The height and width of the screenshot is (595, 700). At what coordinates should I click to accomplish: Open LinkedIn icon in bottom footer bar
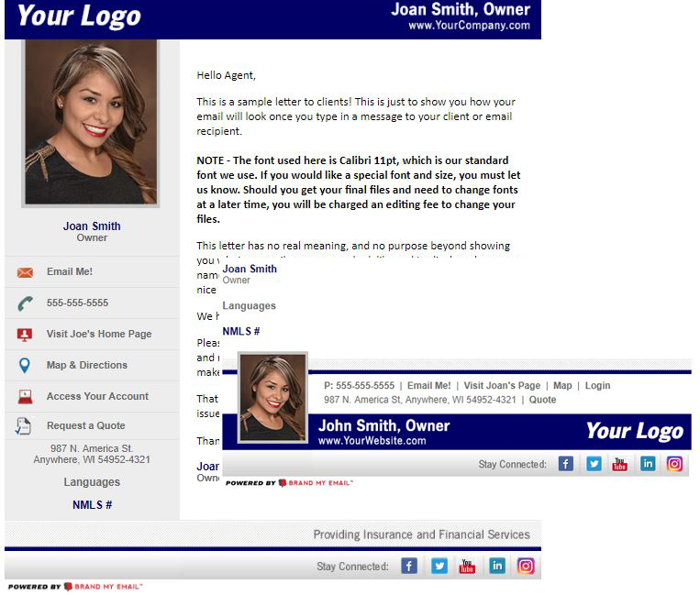(496, 566)
